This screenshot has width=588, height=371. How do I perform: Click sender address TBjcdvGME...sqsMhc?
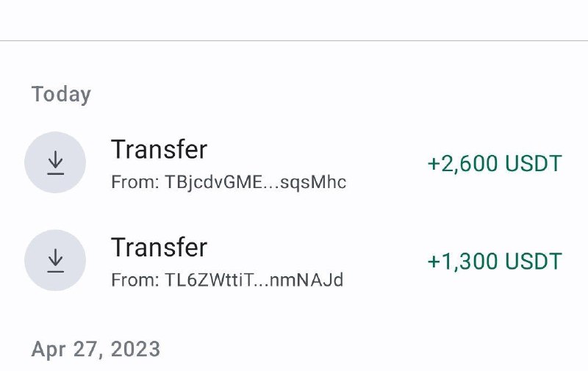coord(255,182)
